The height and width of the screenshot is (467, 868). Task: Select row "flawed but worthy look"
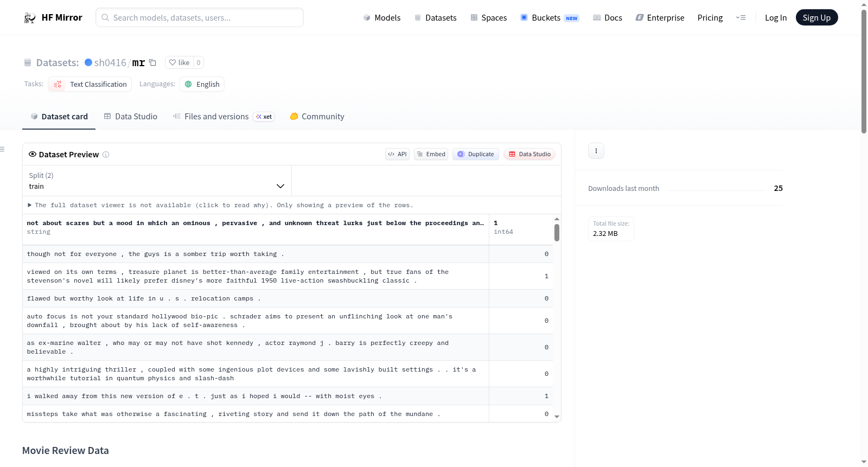coord(288,298)
